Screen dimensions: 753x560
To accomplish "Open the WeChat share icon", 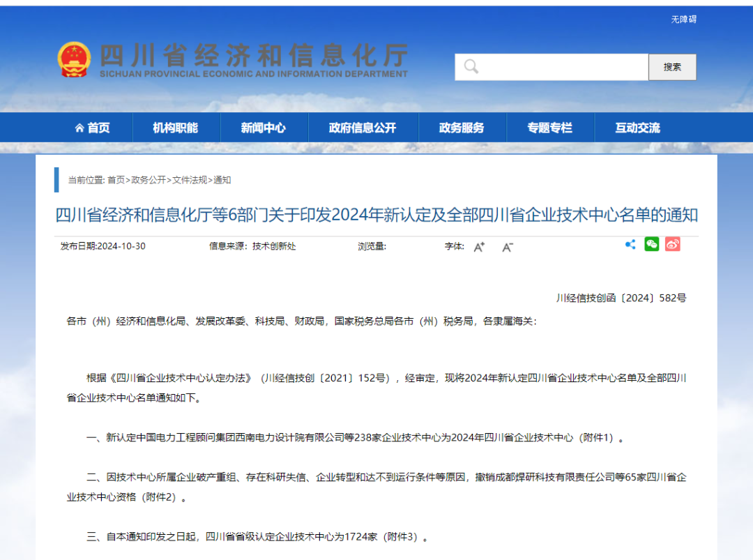I will pos(651,244).
